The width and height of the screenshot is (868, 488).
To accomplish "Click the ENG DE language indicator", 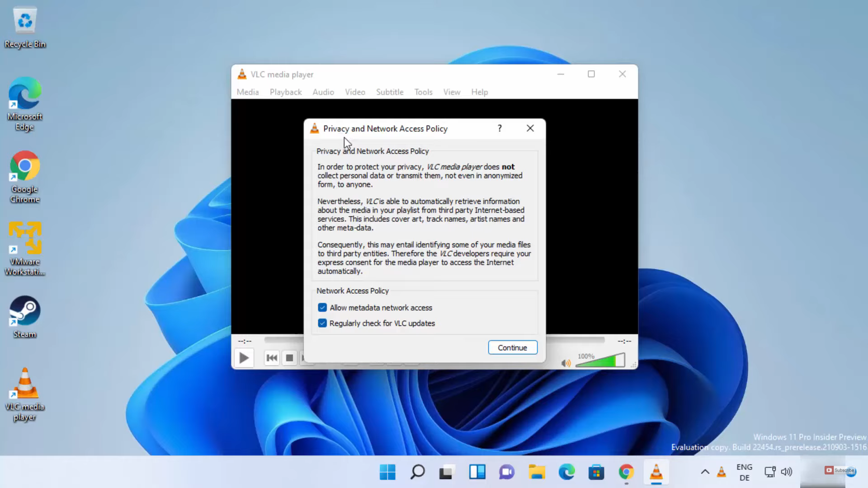I will click(744, 472).
